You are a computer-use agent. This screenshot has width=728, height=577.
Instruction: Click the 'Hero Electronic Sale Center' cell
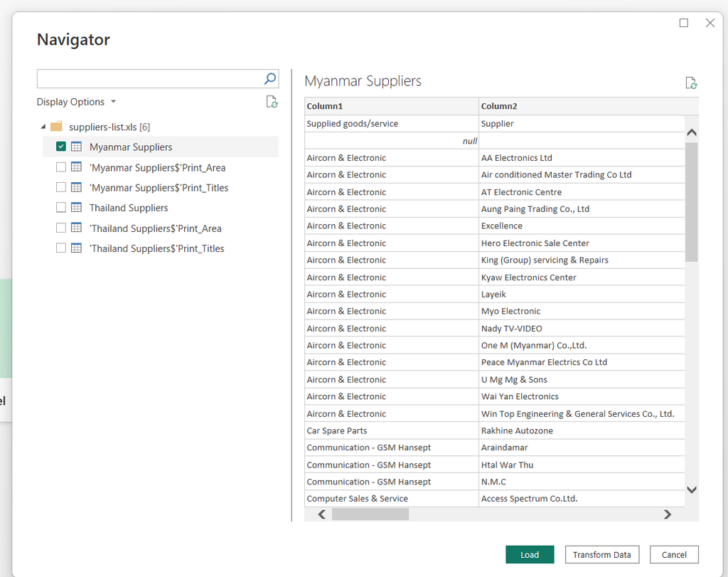coord(582,243)
